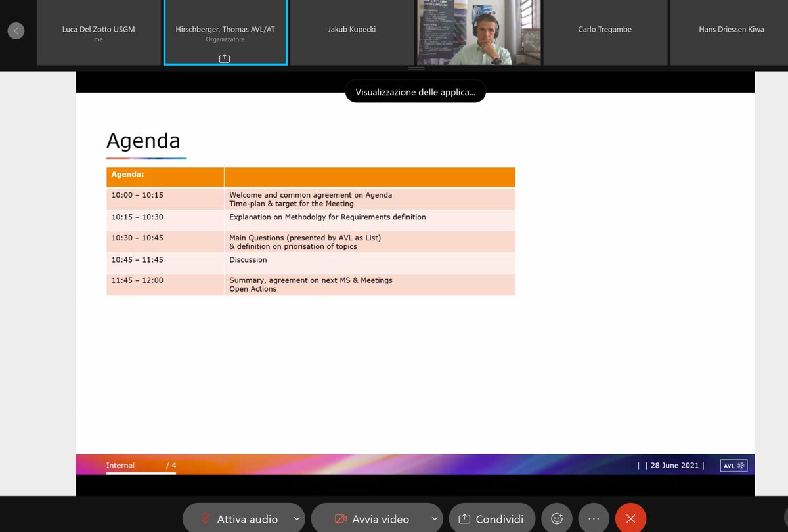Select Jakub Kupecki participant tile
This screenshot has width=788, height=532.
(352, 33)
